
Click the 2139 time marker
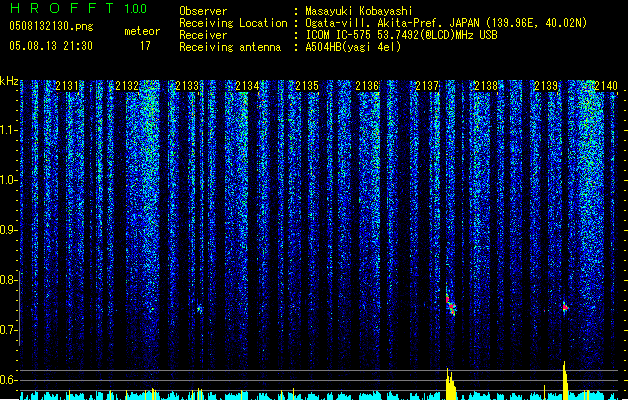point(546,86)
